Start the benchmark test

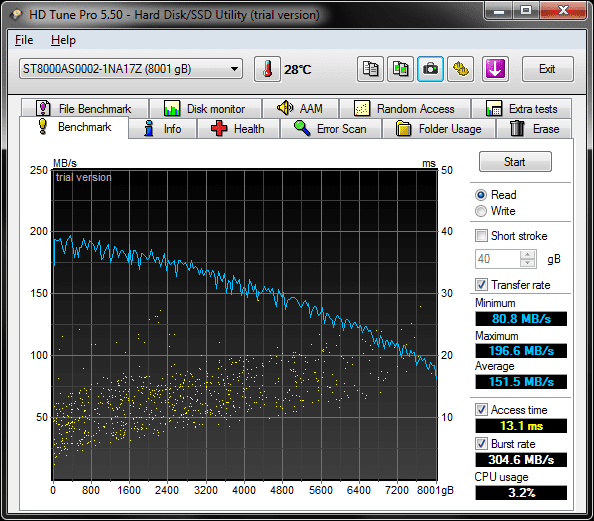click(515, 162)
